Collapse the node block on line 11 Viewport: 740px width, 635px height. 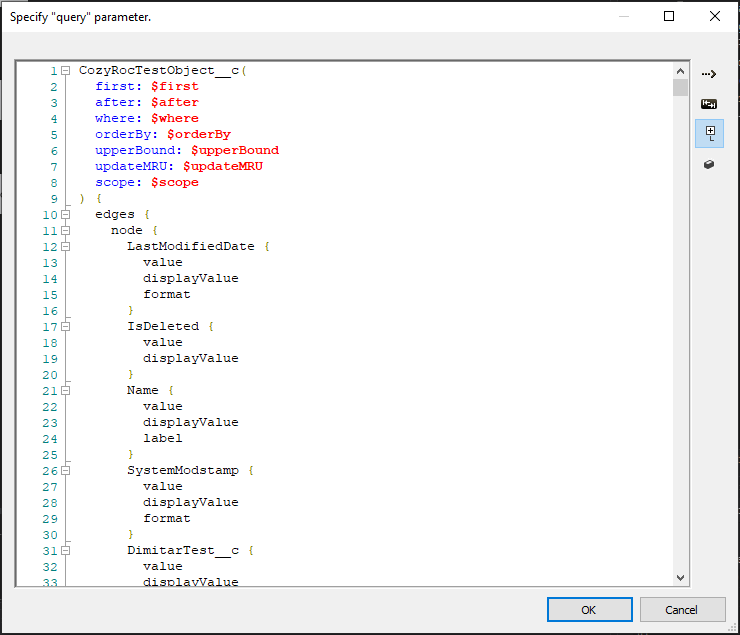click(65, 231)
